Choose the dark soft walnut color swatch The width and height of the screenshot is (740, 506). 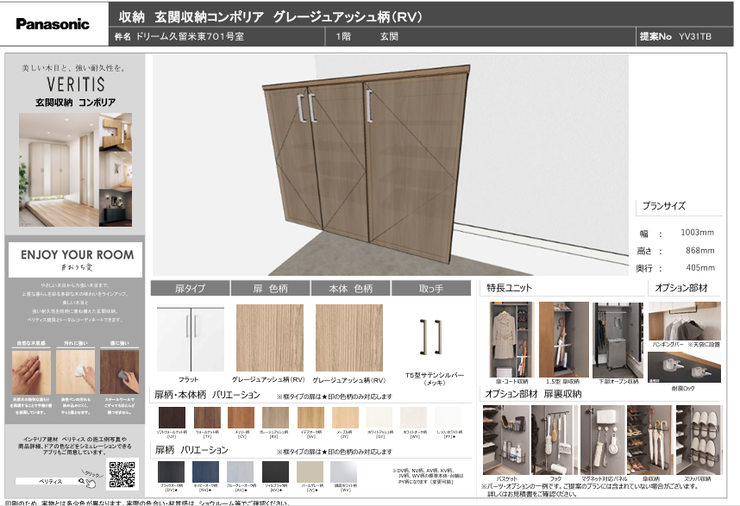[x=174, y=416]
